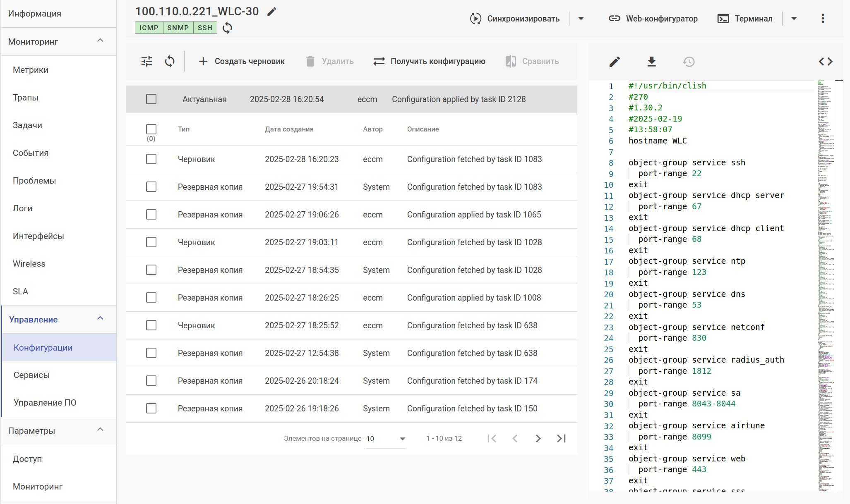Toggle the select-all checkbox in the table header
Image resolution: width=850 pixels, height=504 pixels.
coord(151,129)
